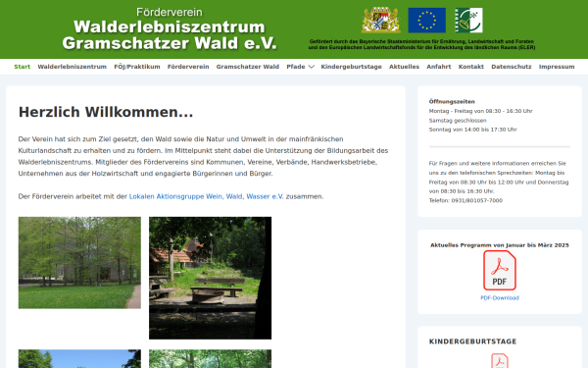Open the PDF icon under Kindergeburtstage

(500, 360)
